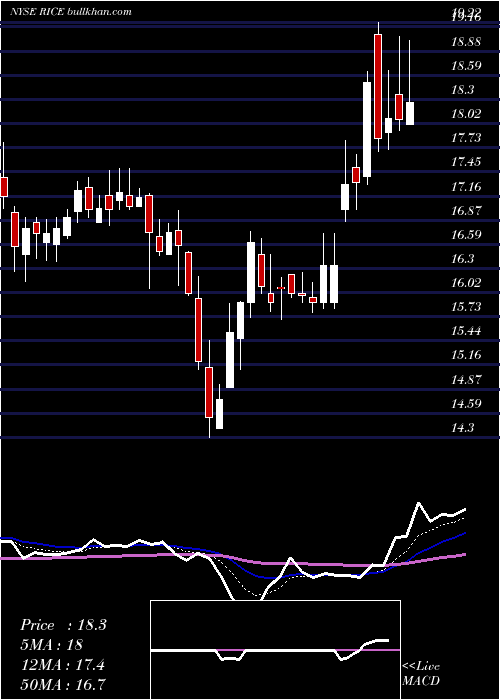Select the 14.3 price axis label

(462, 428)
